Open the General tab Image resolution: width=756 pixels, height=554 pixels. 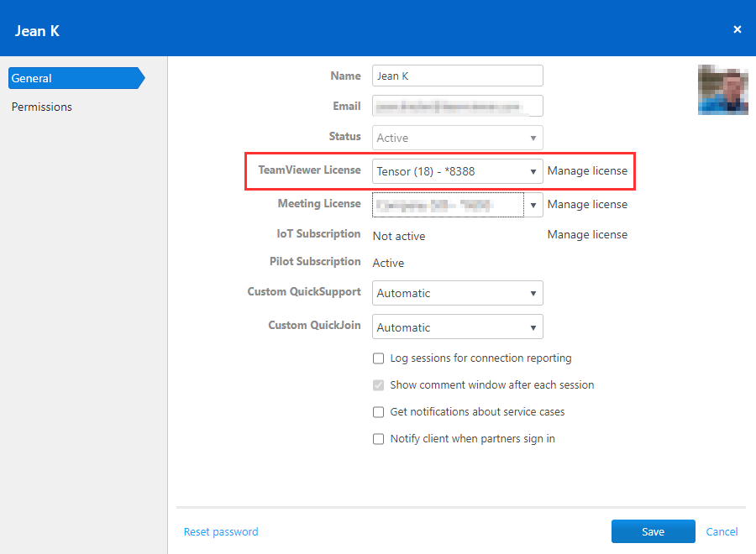click(76, 78)
